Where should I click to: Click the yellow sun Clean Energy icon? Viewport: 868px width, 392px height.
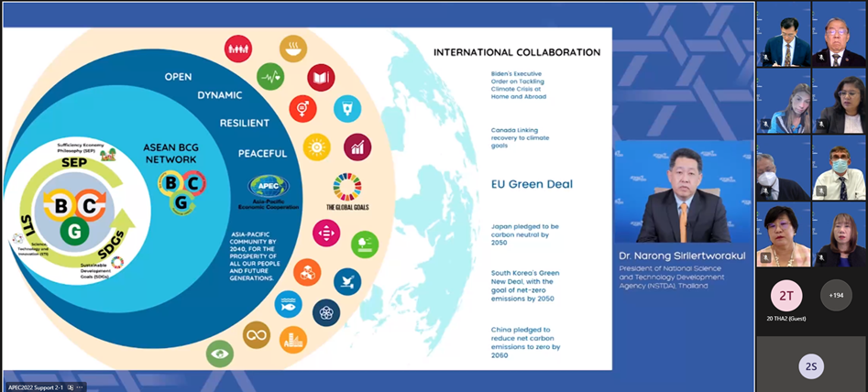(x=316, y=147)
